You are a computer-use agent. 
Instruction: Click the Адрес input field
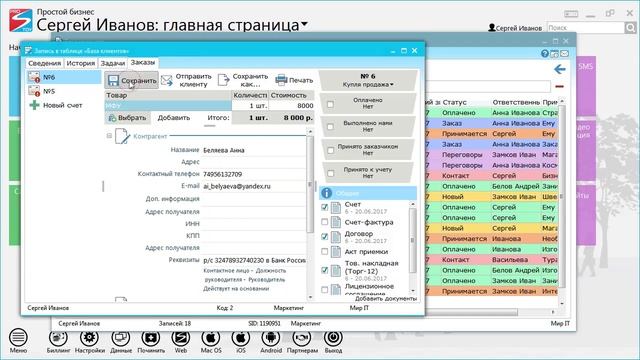[254, 162]
